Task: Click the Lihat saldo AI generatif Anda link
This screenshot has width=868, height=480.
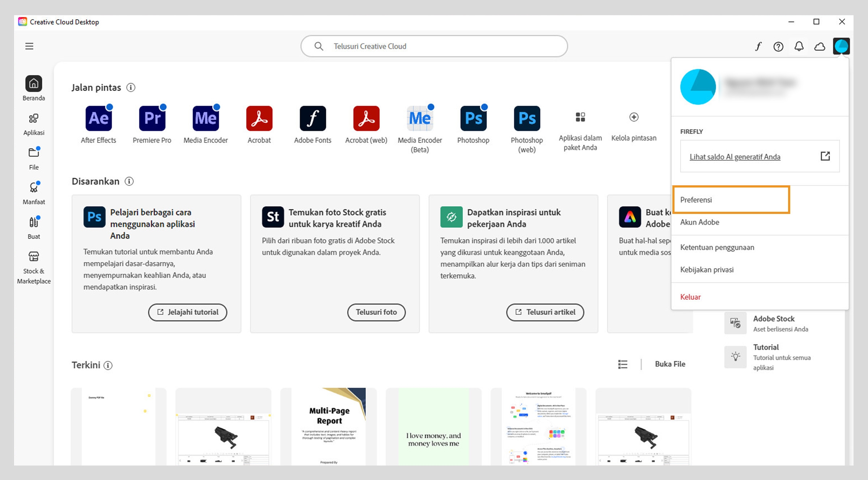Action: click(x=735, y=157)
